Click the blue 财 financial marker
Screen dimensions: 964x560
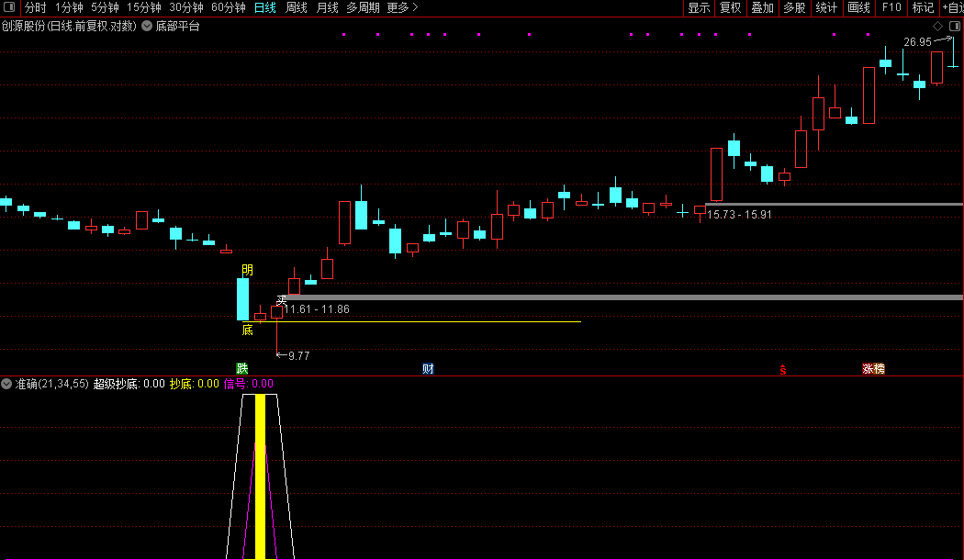[428, 368]
